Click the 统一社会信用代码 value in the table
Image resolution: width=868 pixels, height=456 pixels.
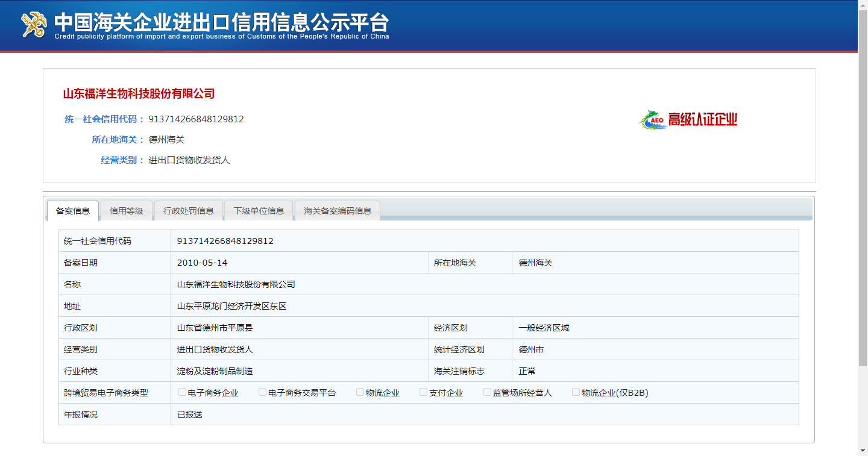coord(225,241)
